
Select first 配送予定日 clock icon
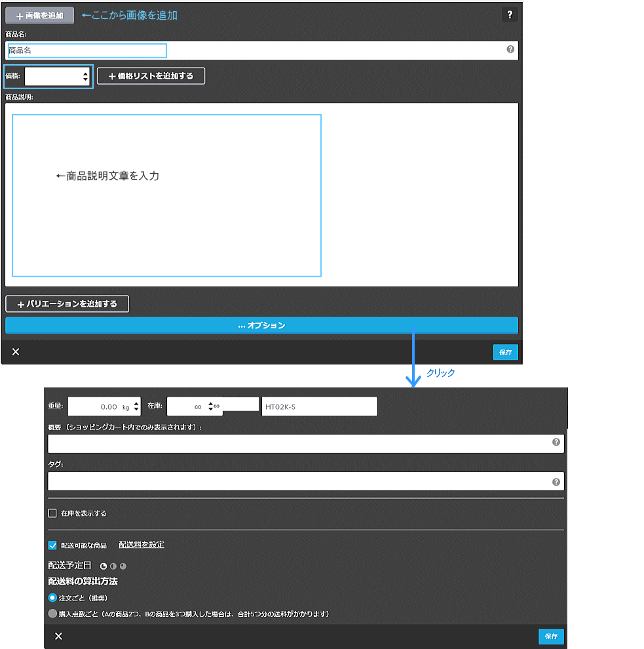coord(103,566)
